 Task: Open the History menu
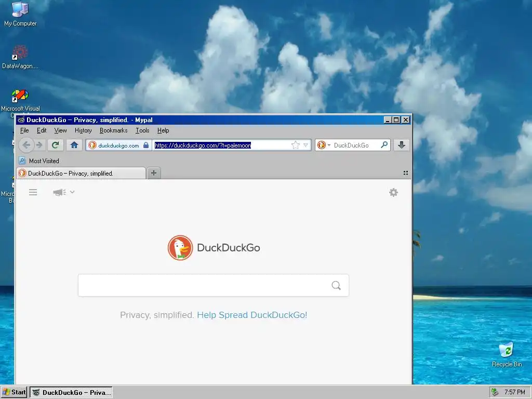pyautogui.click(x=83, y=130)
